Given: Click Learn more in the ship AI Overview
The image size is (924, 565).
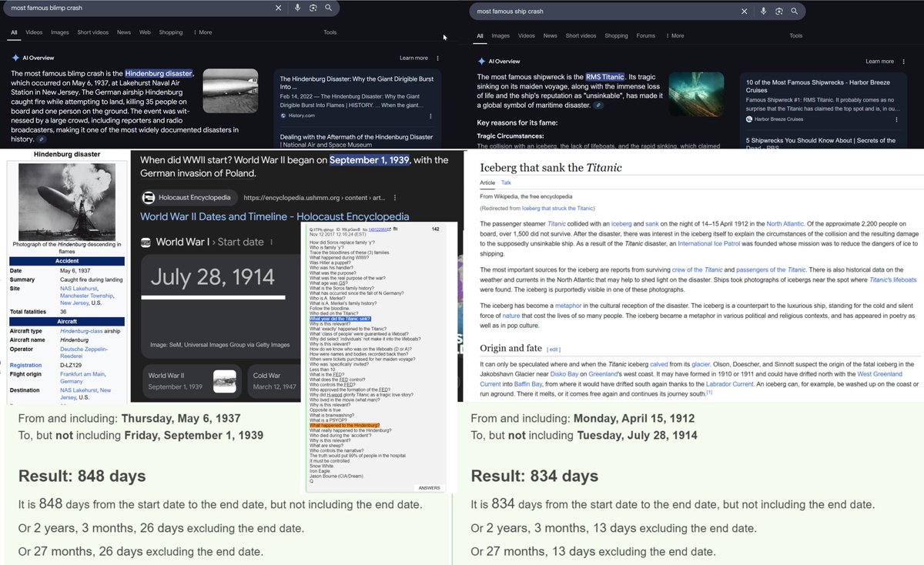Looking at the screenshot, I should 879,61.
